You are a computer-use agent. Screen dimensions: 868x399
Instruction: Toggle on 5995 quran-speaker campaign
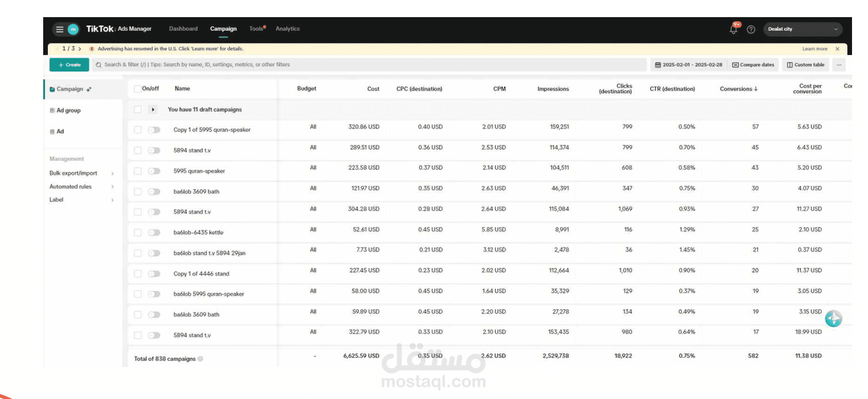pyautogui.click(x=154, y=171)
